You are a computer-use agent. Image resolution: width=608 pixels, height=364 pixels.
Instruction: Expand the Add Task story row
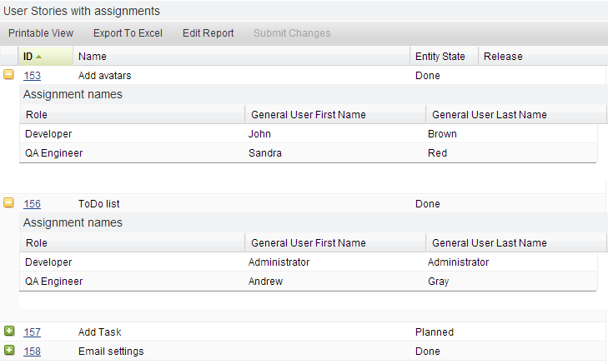coord(9,332)
